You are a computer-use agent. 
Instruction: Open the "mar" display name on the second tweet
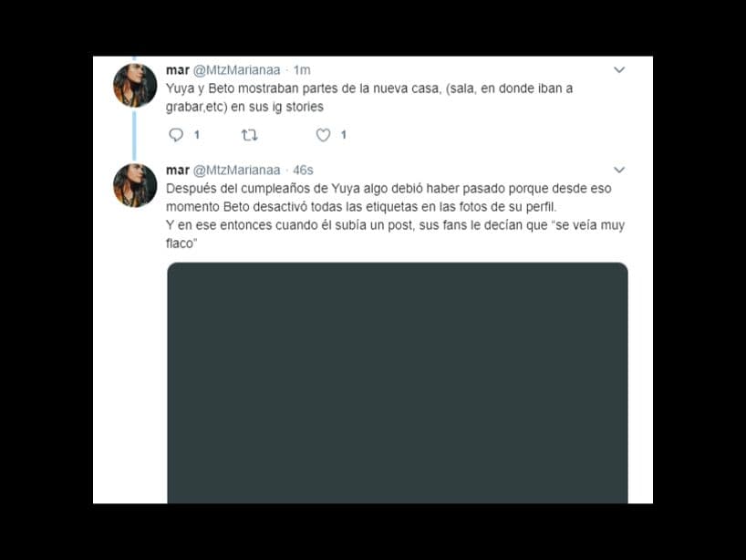pos(178,170)
